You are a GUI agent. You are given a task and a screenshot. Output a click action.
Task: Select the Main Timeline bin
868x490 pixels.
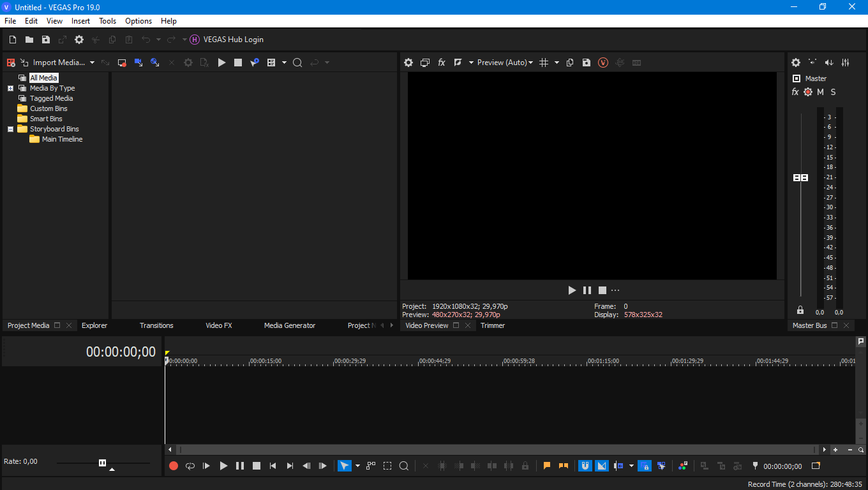(x=62, y=139)
